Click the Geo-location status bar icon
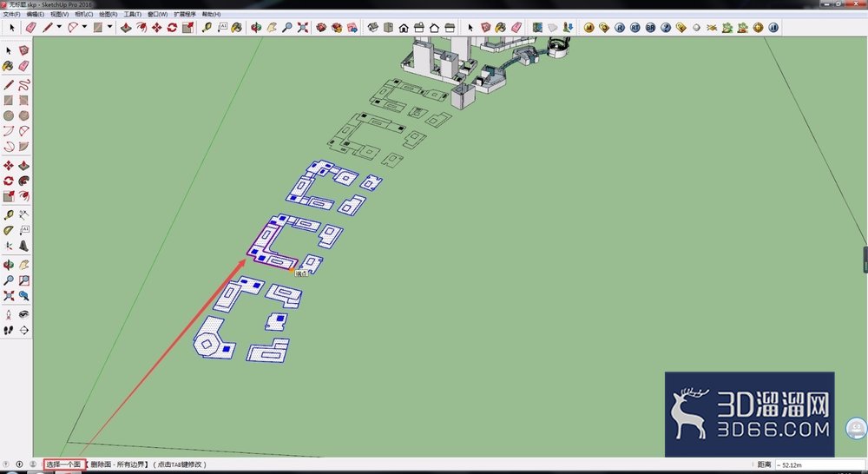The image size is (868, 474). (x=6, y=464)
